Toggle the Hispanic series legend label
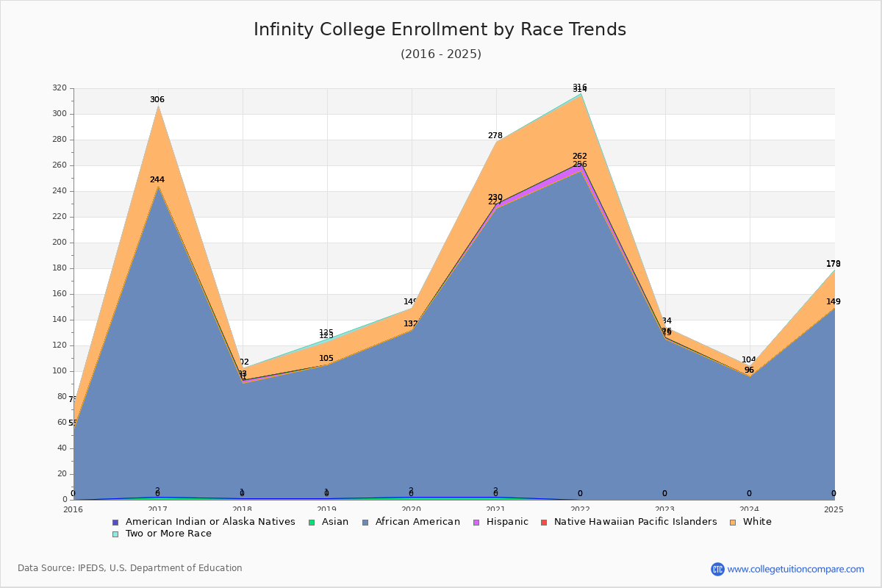The image size is (882, 588). click(507, 522)
